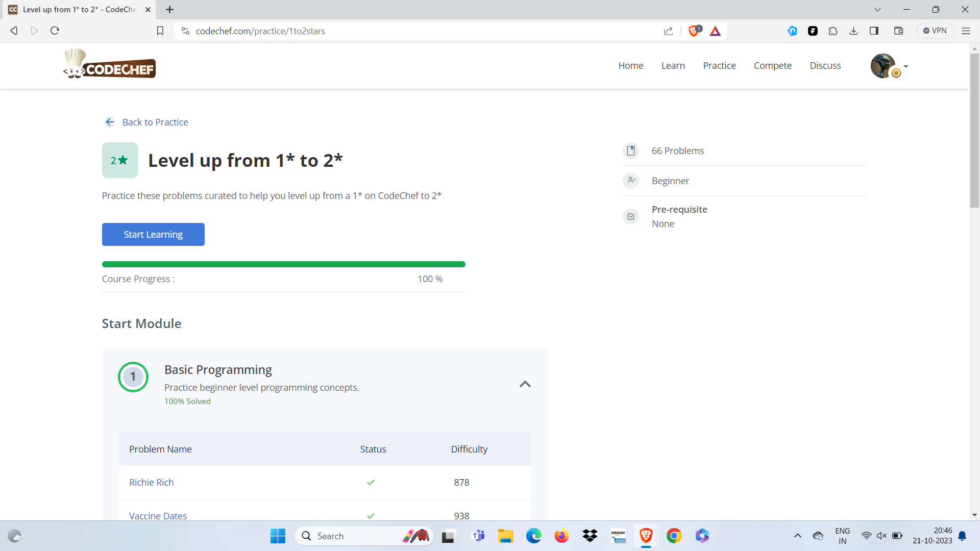Image resolution: width=980 pixels, height=551 pixels.
Task: Toggle the browser sidebar panel icon
Action: click(874, 31)
